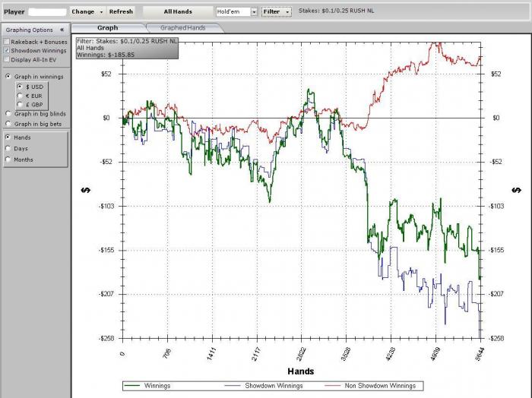Click the 'Stakes: $0.1/0.25 RUSH NL' text
Image resolution: width=532 pixels, height=398 pixels.
[336, 11]
